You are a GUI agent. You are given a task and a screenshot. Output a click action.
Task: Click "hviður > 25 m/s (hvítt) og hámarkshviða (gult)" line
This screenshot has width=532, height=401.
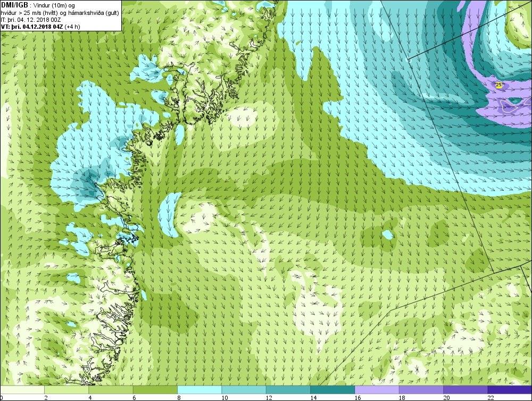coord(60,13)
